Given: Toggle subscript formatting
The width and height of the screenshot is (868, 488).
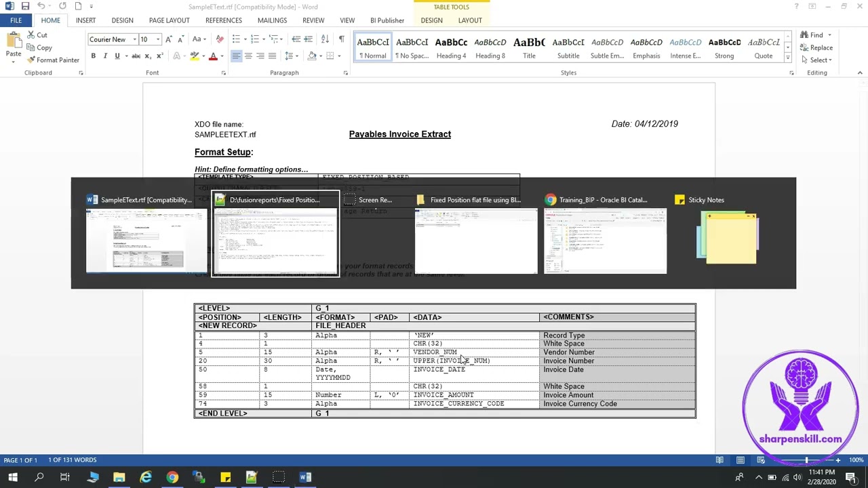Looking at the screenshot, I should coord(149,56).
